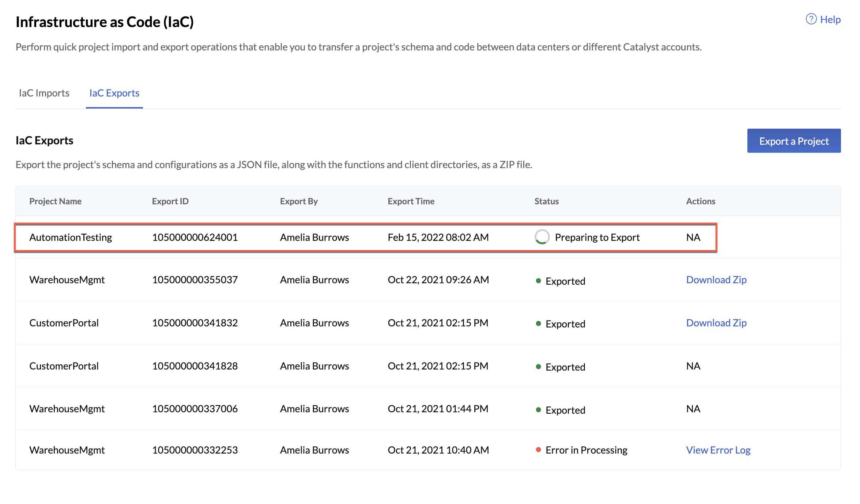Screen dimensions: 860x504
Task: Click the green status dot for WarehouseMgmt 105000000337006
Action: pos(538,410)
